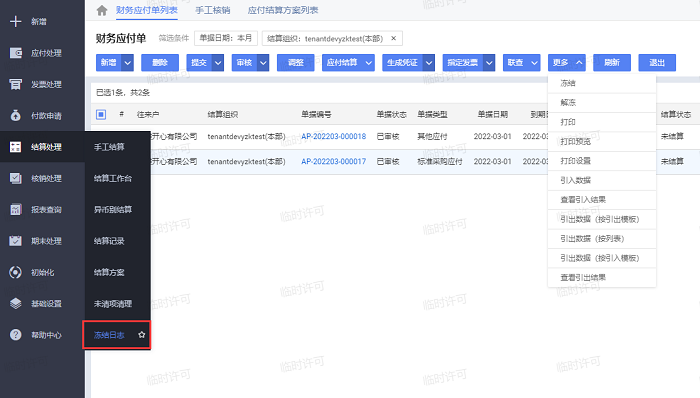Expand the 新增 button dropdown arrow
Image resolution: width=700 pixels, height=398 pixels.
128,63
